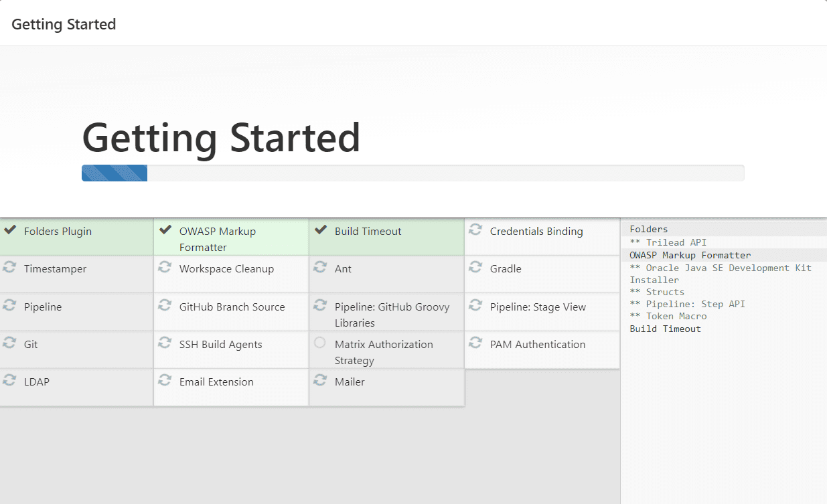Click the "** Oracle Java SE Development Kit Installer" log entry
827x504 pixels.
721,274
